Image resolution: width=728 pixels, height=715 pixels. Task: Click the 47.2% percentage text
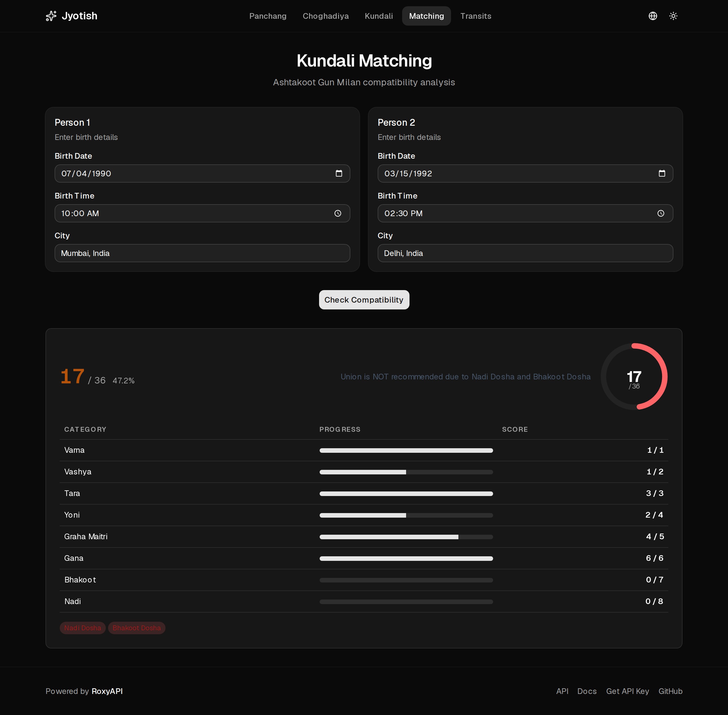coord(123,381)
